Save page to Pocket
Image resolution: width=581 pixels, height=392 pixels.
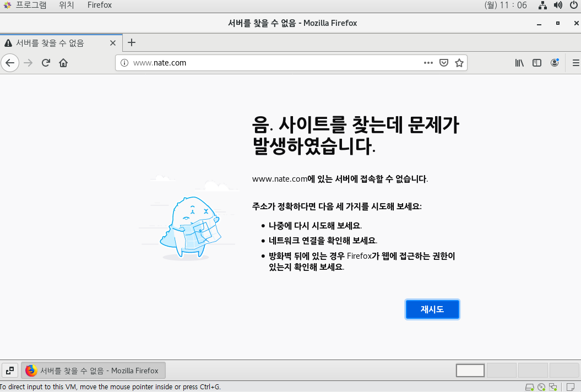pos(443,63)
